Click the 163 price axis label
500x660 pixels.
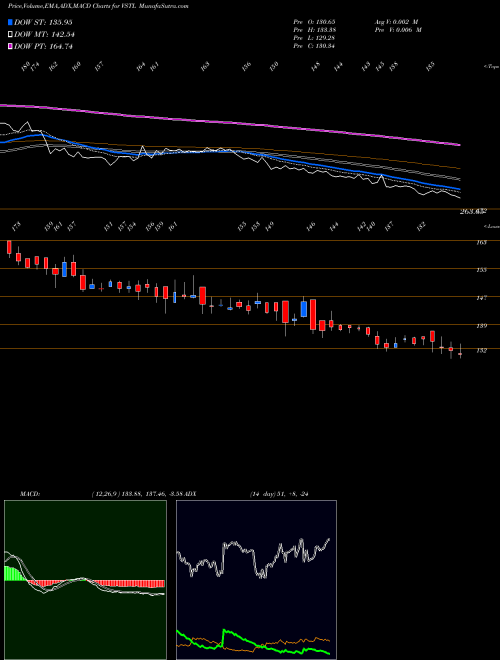click(482, 242)
